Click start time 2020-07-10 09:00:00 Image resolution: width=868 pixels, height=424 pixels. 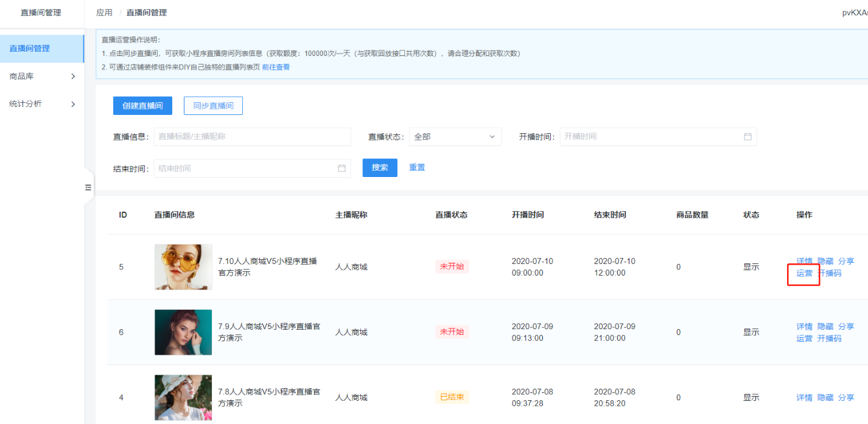(x=533, y=267)
